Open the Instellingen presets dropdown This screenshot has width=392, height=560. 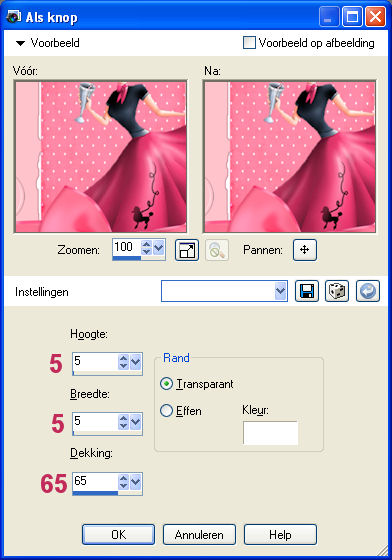pyautogui.click(x=281, y=291)
